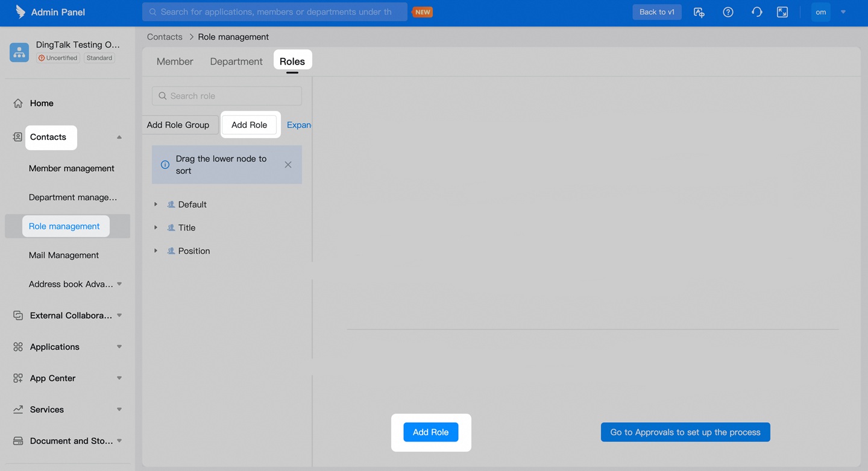The width and height of the screenshot is (868, 471).
Task: Click the customer support headset icon
Action: pyautogui.click(x=756, y=12)
